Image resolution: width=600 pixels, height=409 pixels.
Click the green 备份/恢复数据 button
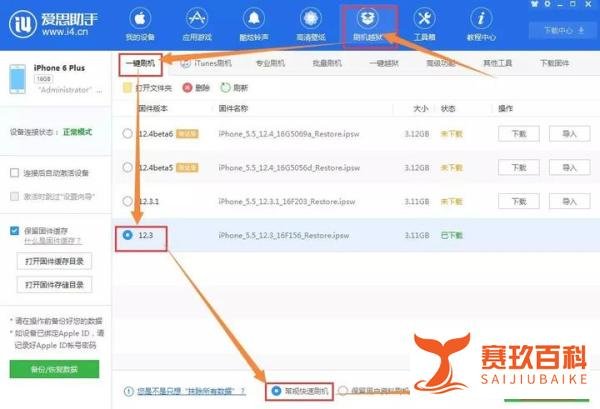(54, 369)
